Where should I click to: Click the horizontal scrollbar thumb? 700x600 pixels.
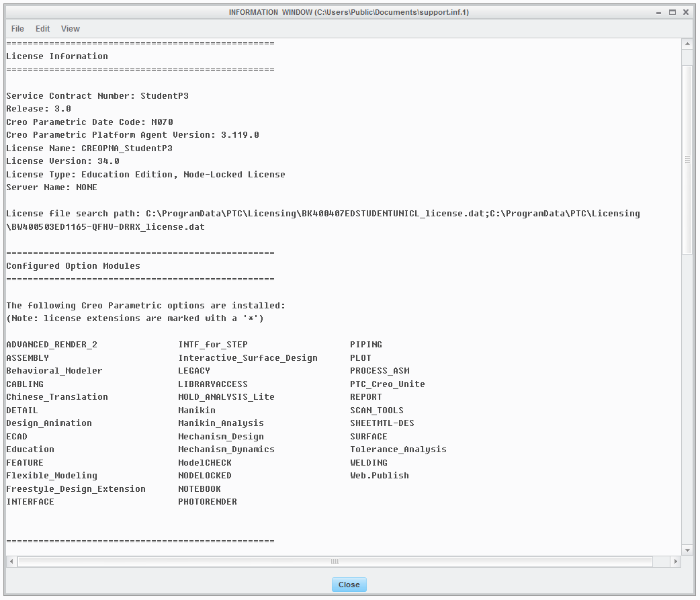[335, 562]
